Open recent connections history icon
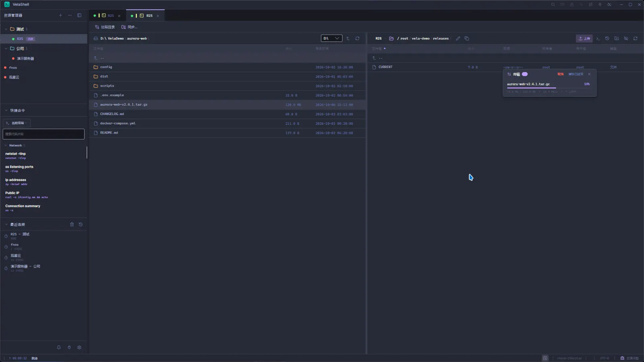Image resolution: width=644 pixels, height=362 pixels. [80, 224]
